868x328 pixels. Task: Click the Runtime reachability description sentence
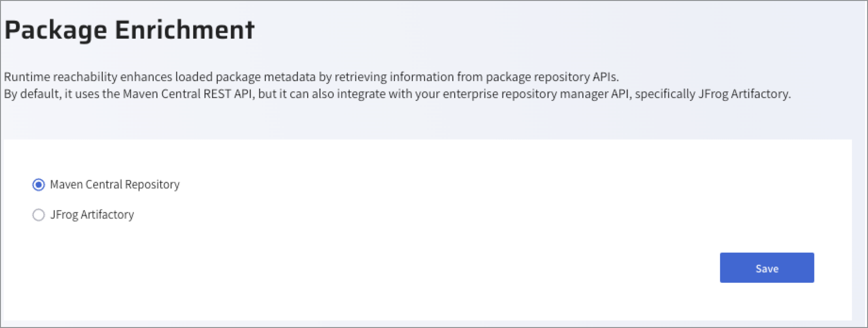(311, 77)
